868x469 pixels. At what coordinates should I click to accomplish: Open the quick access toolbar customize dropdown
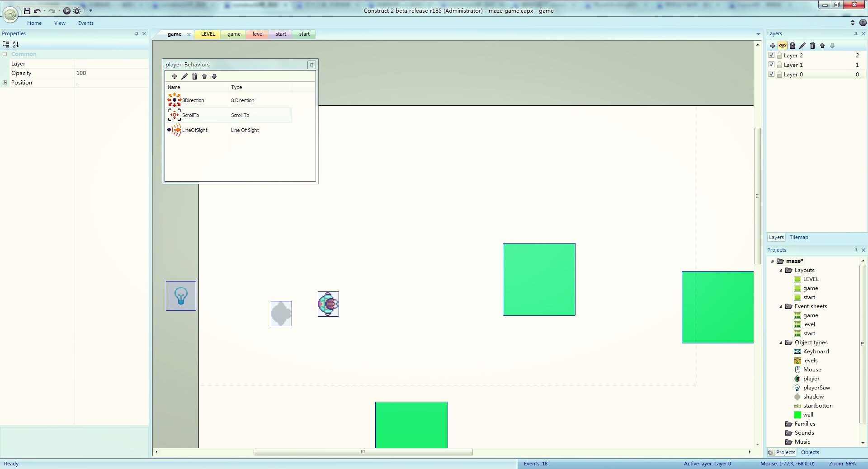click(90, 10)
